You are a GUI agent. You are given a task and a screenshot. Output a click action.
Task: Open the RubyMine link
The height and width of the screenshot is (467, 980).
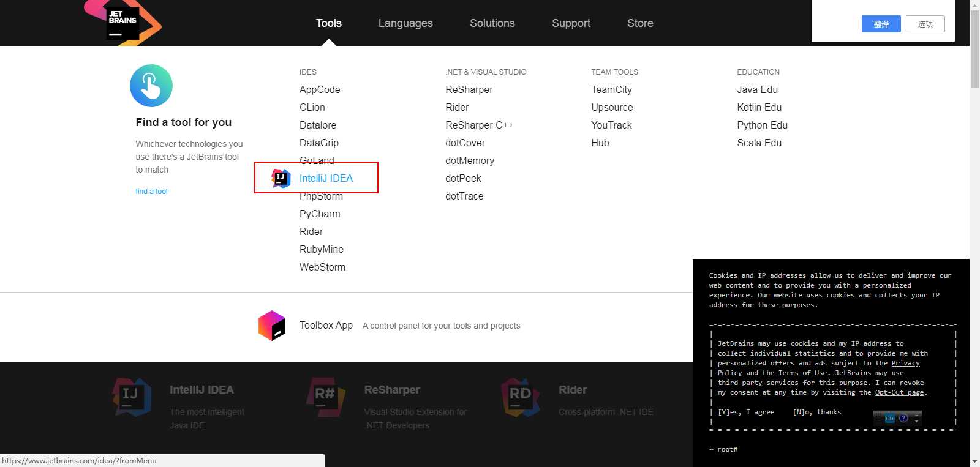pyautogui.click(x=322, y=249)
